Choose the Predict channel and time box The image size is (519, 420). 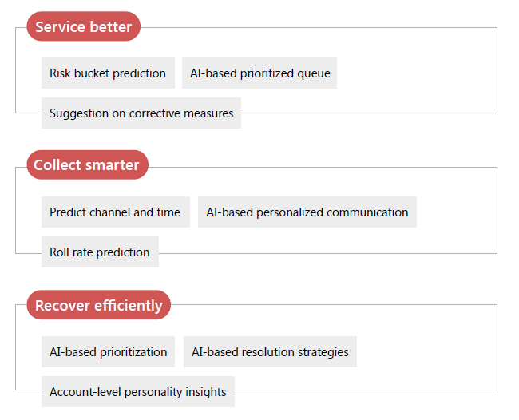click(x=116, y=212)
